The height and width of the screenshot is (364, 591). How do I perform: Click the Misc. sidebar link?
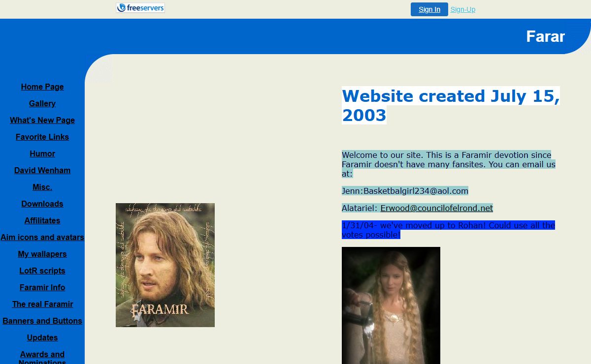pos(42,187)
